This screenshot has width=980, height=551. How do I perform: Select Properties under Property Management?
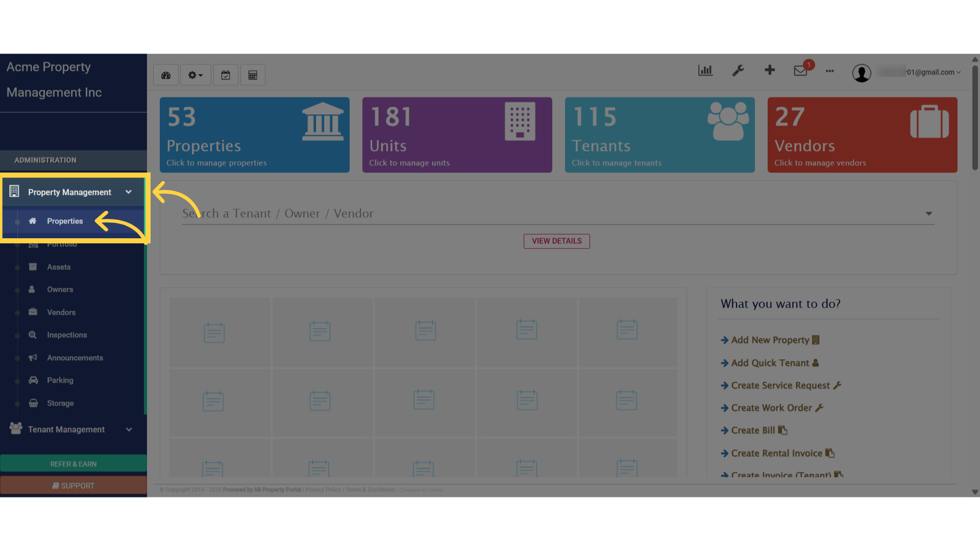65,221
